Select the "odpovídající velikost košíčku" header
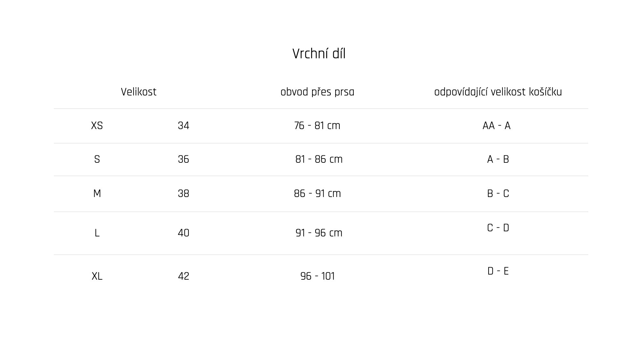The height and width of the screenshot is (354, 644). click(x=498, y=92)
